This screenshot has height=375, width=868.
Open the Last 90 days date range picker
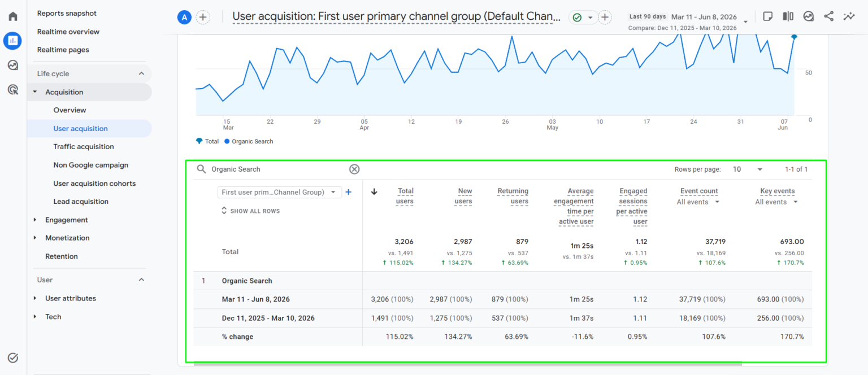(688, 21)
